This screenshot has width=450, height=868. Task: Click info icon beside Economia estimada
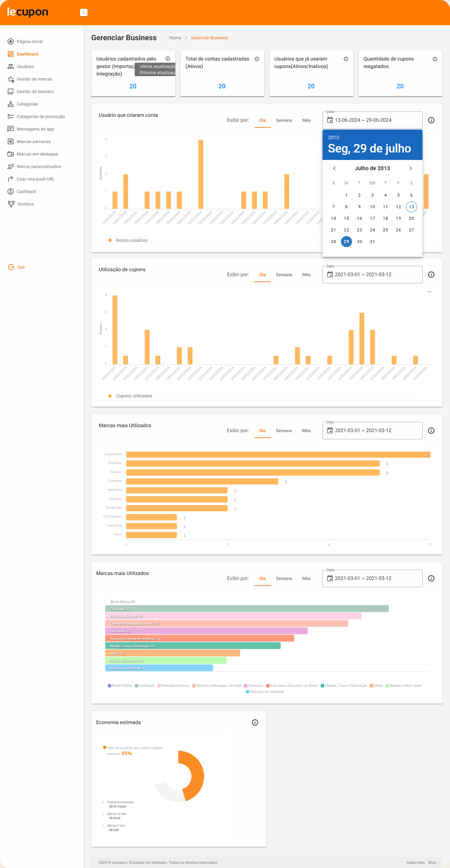click(x=255, y=722)
